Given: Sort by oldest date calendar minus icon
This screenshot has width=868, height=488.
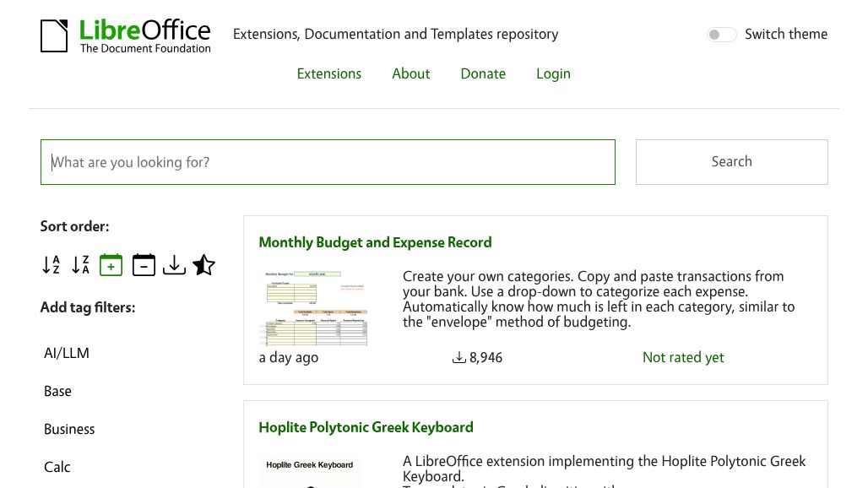Looking at the screenshot, I should (x=144, y=265).
